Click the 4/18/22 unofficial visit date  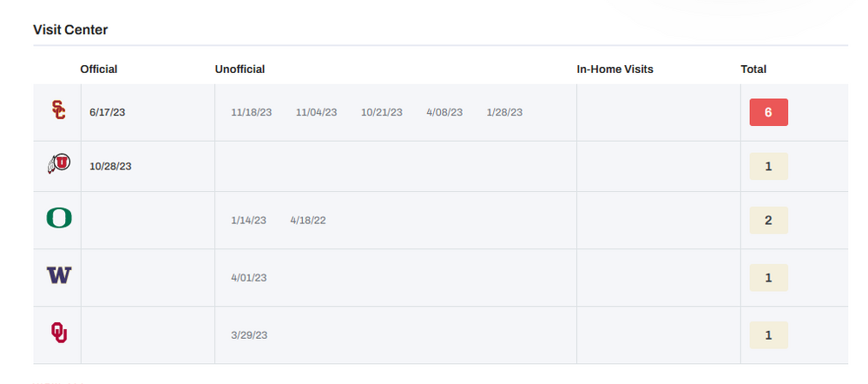(308, 220)
